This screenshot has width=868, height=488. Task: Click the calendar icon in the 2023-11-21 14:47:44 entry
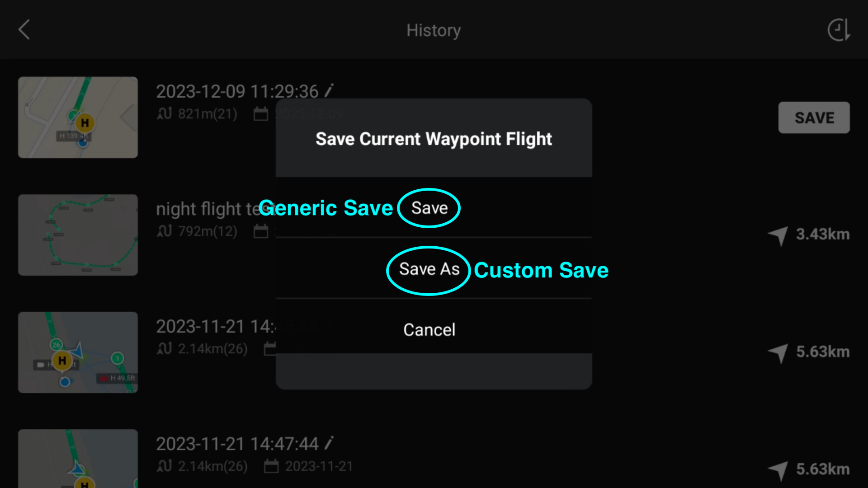coord(271,466)
